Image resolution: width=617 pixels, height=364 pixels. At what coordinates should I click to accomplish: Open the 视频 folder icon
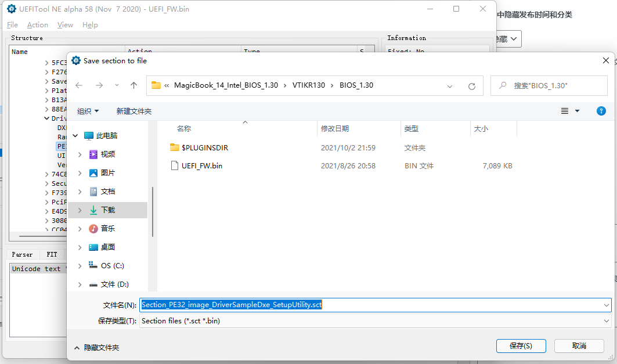(93, 154)
